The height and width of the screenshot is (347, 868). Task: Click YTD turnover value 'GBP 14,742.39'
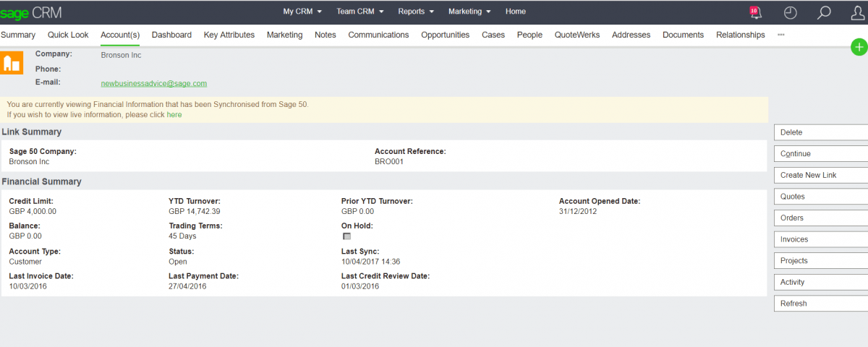pyautogui.click(x=195, y=212)
